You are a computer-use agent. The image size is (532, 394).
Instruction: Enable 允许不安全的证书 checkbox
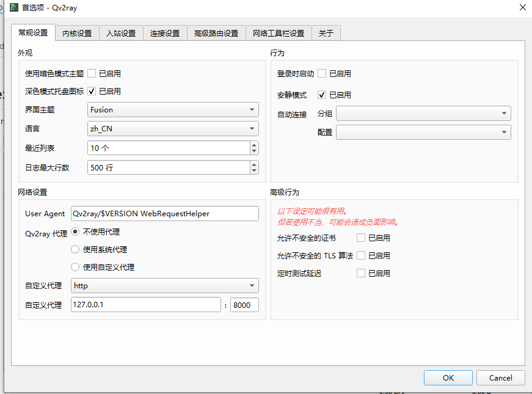coord(361,238)
